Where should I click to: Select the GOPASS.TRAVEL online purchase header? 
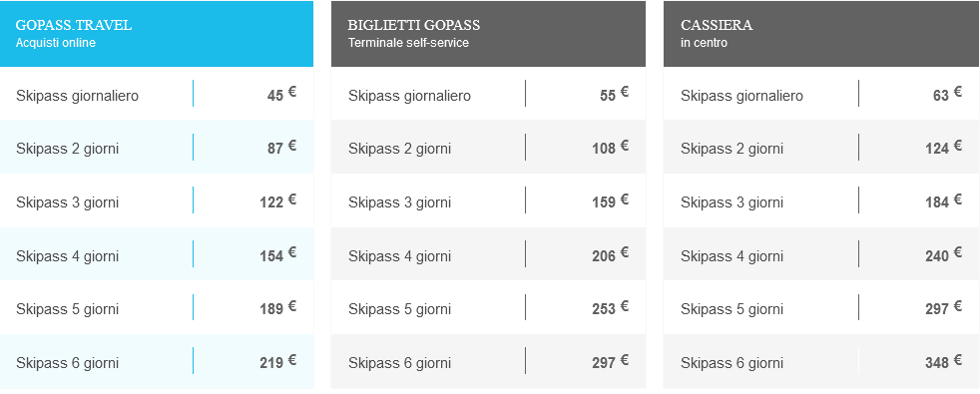(157, 34)
